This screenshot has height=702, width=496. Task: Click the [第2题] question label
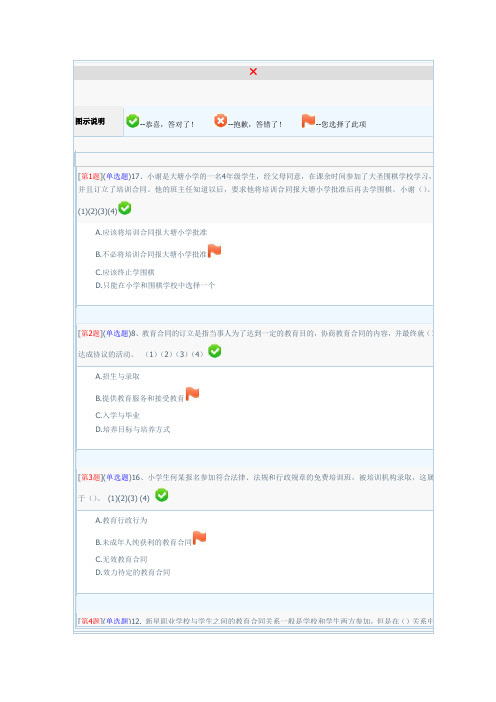pyautogui.click(x=91, y=334)
